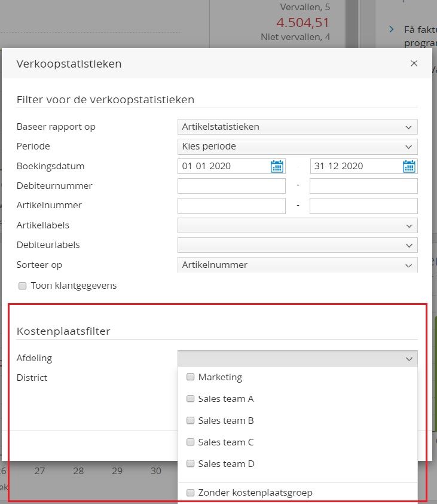Image resolution: width=437 pixels, height=504 pixels.
Task: Open calendar picker for end date 31 12 2020
Action: point(409,166)
